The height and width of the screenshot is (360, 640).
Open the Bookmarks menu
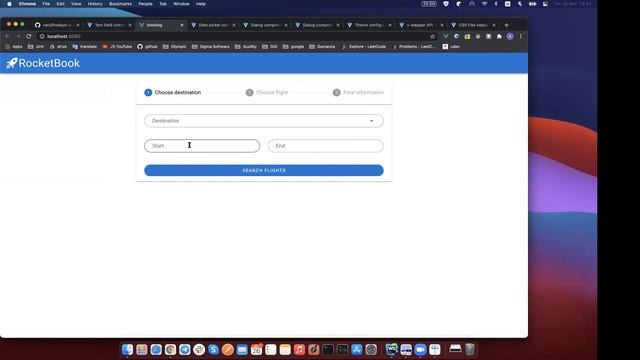click(x=120, y=4)
